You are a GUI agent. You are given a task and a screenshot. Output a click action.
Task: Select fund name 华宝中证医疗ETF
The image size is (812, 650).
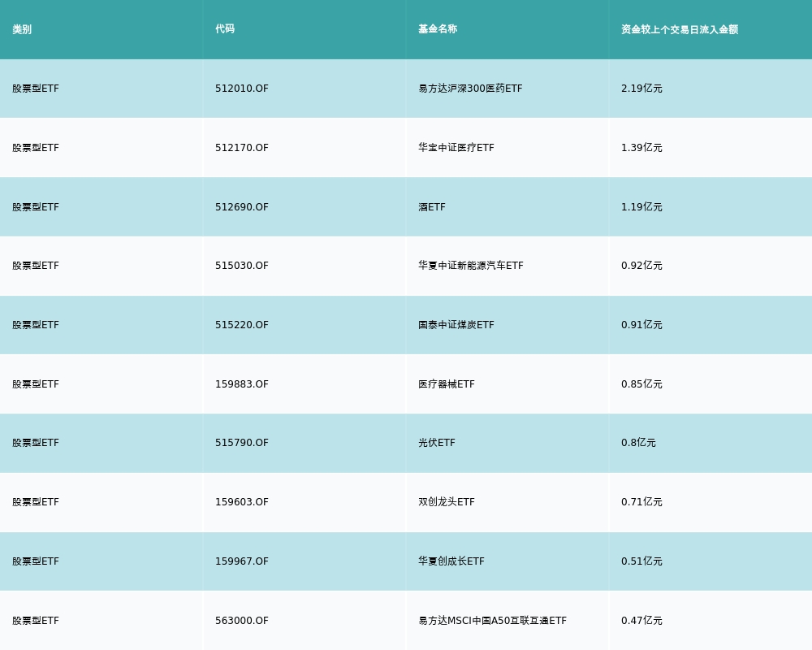[x=456, y=148]
